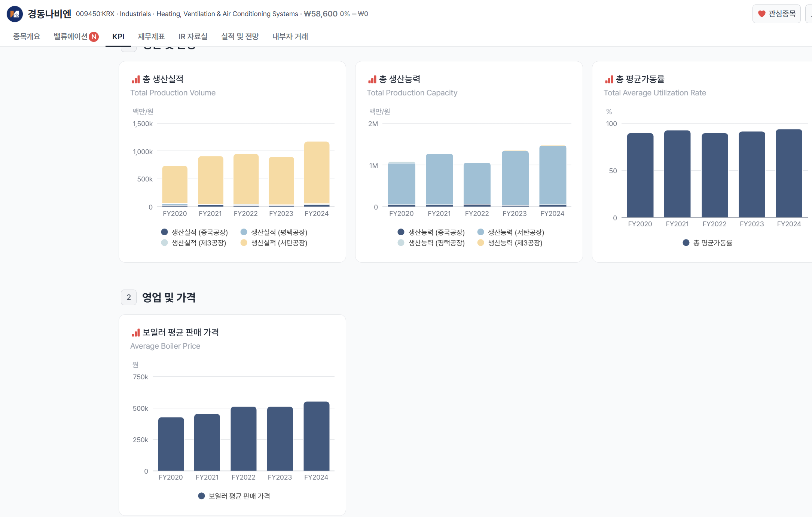This screenshot has width=812, height=517.
Task: Click FY2024 bar in 총 평균가동률 chart
Action: coord(789,174)
